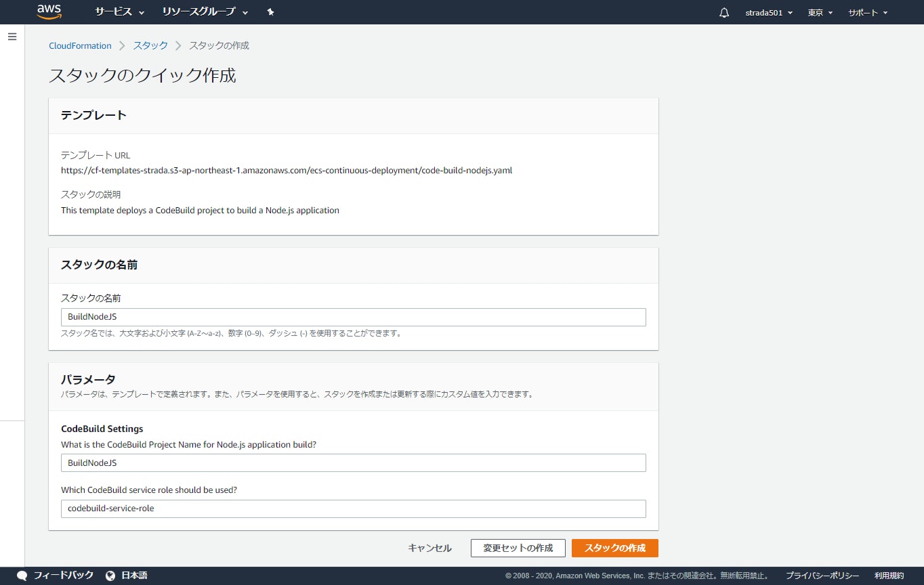
Task: Click the feedback speech bubble icon
Action: 23,575
